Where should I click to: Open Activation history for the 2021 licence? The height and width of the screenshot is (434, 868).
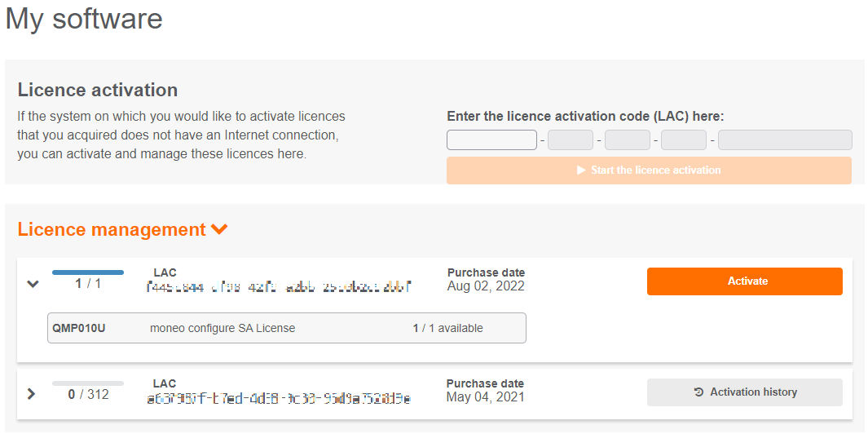[x=744, y=392]
